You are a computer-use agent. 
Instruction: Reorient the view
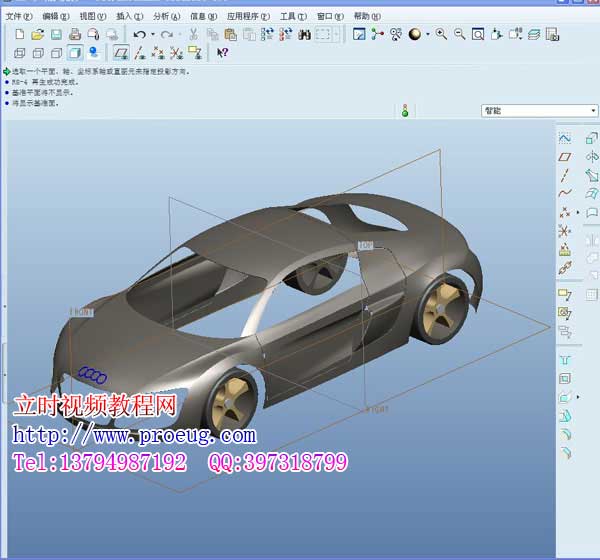(496, 34)
